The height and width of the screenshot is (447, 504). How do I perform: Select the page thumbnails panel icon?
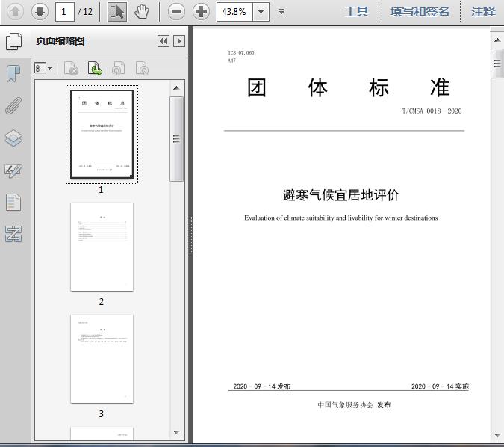(14, 42)
